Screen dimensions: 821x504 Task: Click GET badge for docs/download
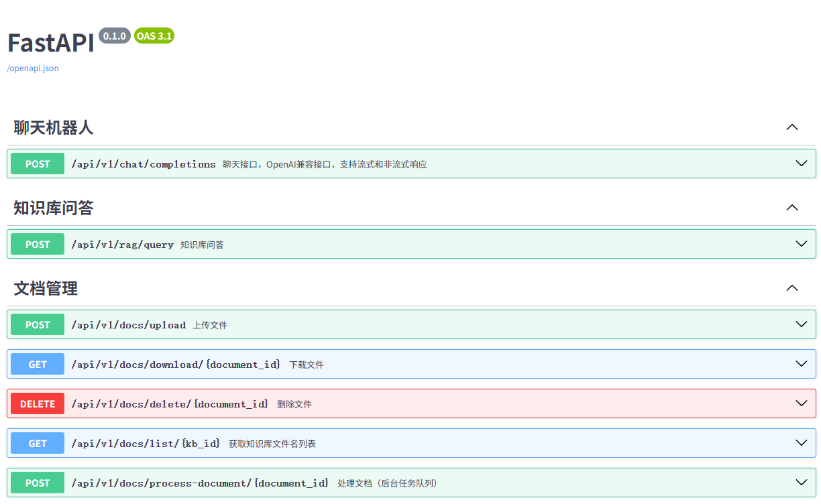pyautogui.click(x=38, y=364)
